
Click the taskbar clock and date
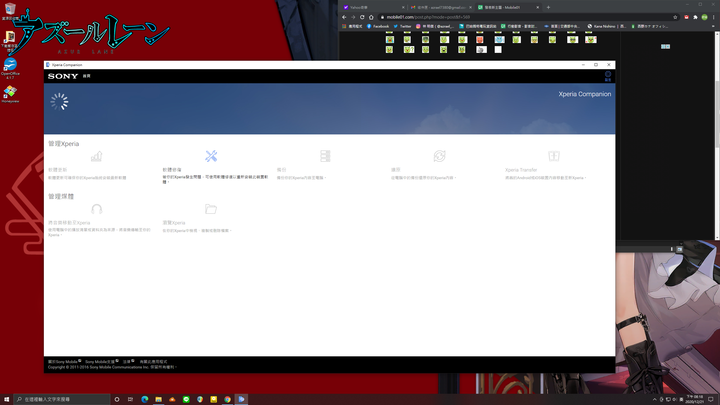pyautogui.click(x=694, y=399)
